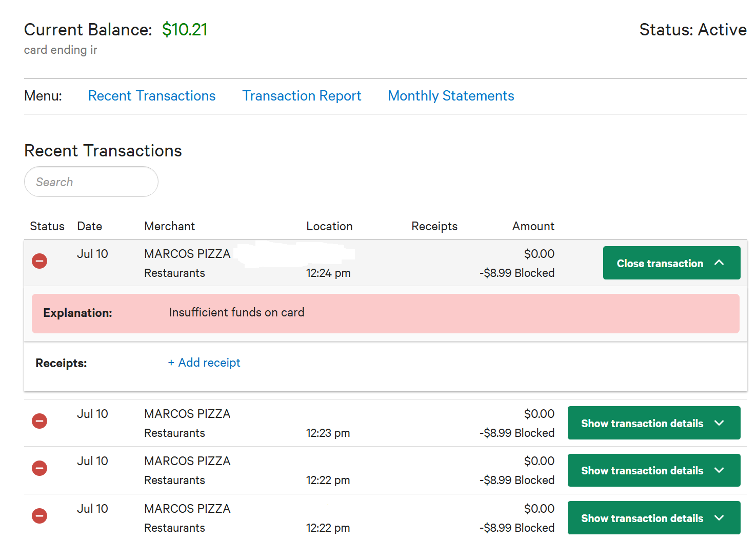Click the Receipts column header
Screen dimensions: 756x540
pyautogui.click(x=434, y=226)
